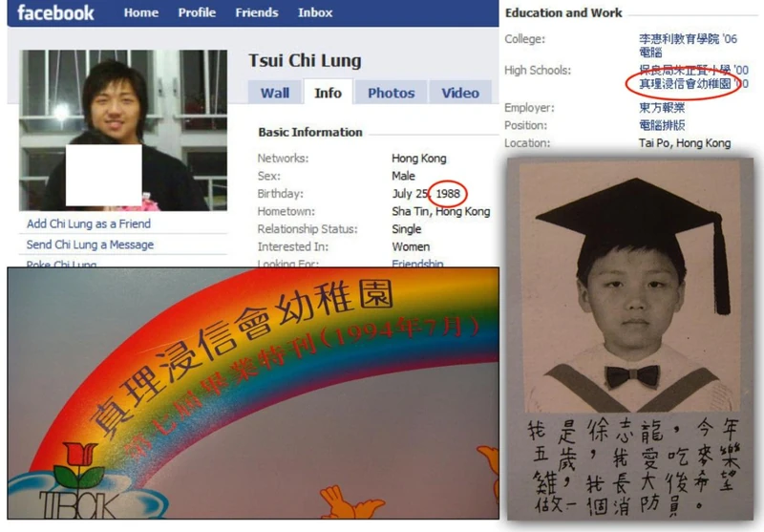Screen dimensions: 764x532
Task: Click the red tulip TBCK logo
Action: pos(79,481)
